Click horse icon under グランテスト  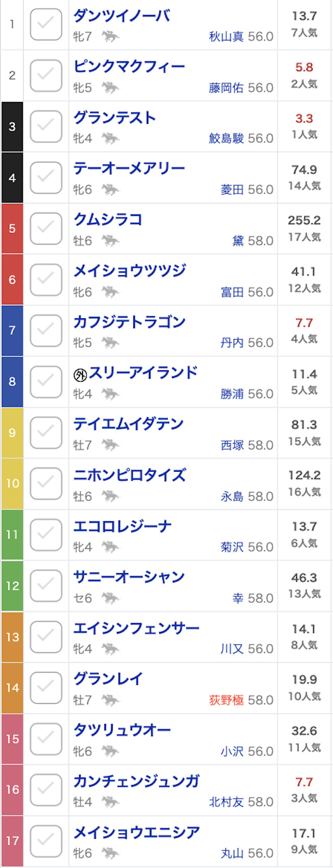[110, 138]
